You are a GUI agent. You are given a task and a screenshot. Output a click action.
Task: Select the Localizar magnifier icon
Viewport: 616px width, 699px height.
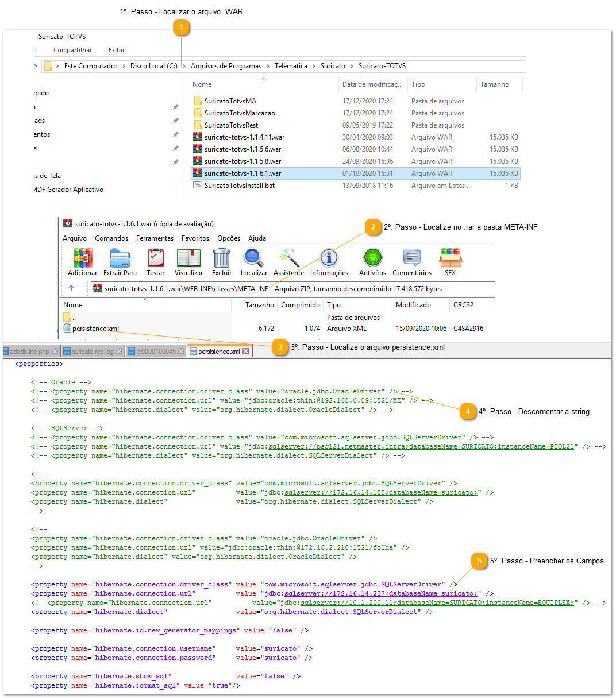pyautogui.click(x=253, y=258)
